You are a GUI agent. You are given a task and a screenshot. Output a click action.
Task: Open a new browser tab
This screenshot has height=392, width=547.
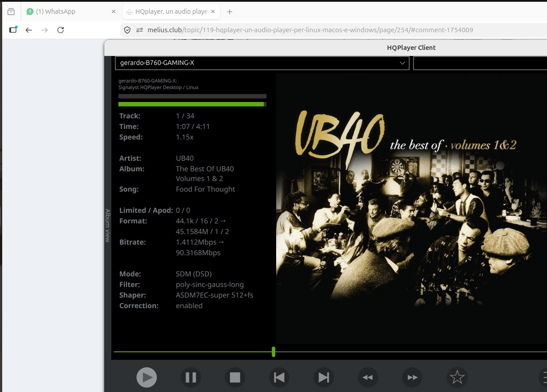[x=229, y=11]
